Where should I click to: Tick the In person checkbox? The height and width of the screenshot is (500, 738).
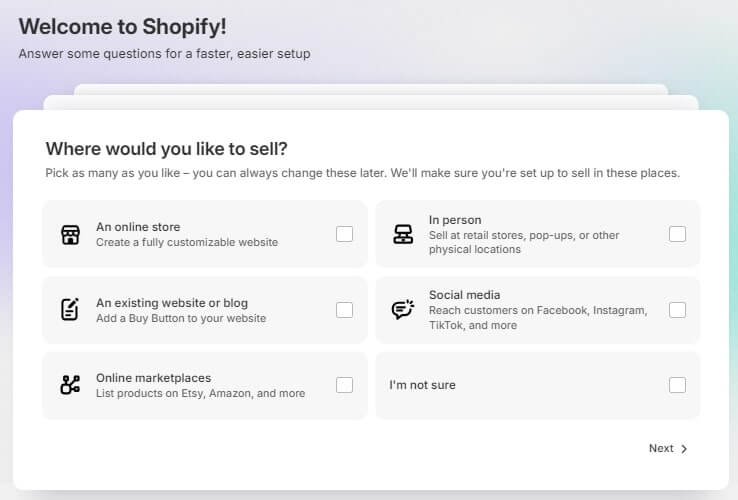677,234
